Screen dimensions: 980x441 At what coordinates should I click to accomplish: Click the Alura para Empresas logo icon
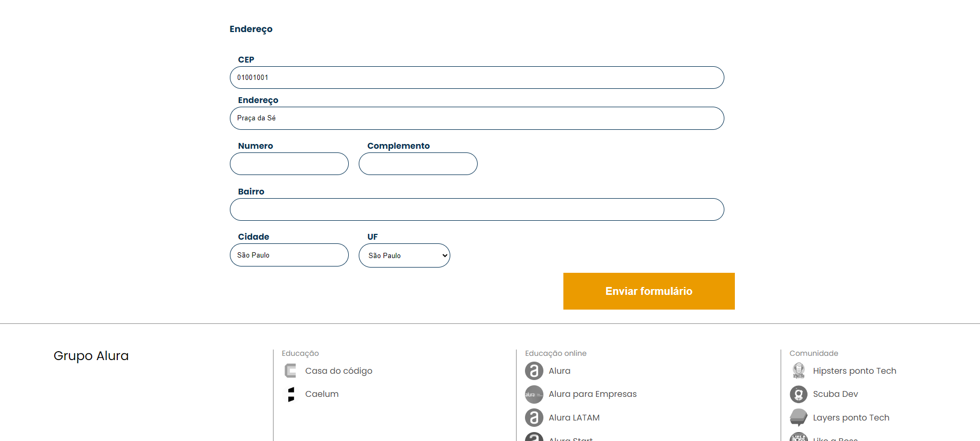tap(534, 394)
